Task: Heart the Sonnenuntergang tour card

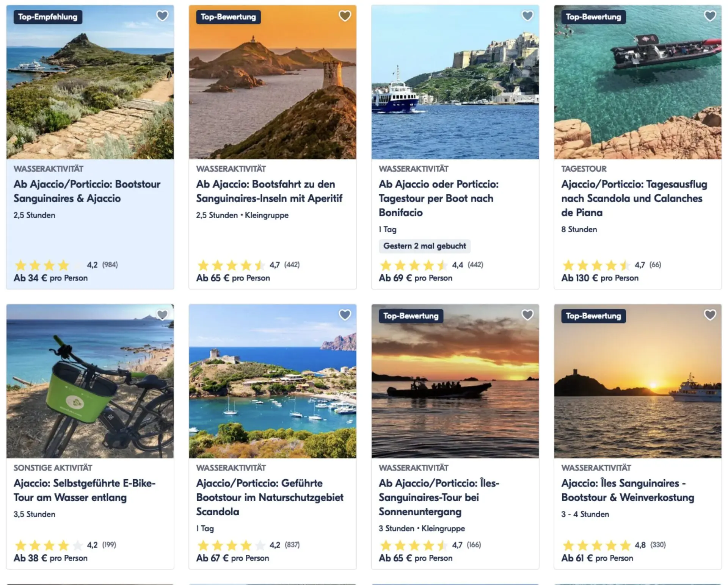Action: [527, 315]
